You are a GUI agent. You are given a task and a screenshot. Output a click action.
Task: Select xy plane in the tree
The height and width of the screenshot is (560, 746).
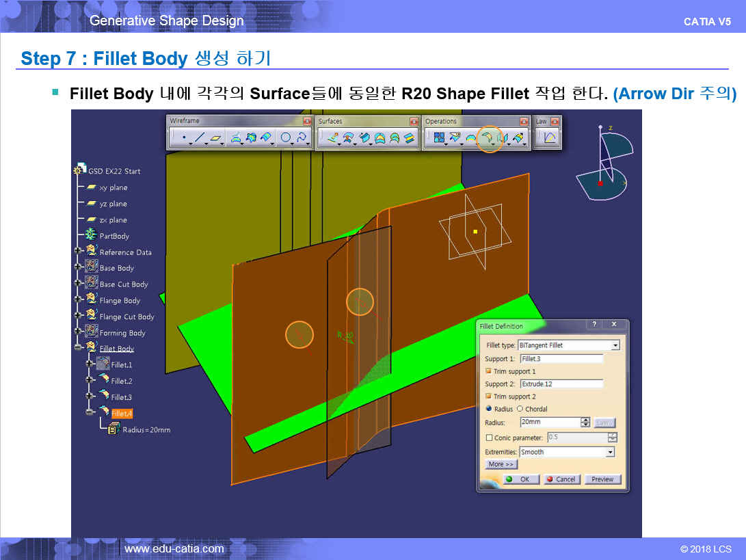[x=113, y=187]
